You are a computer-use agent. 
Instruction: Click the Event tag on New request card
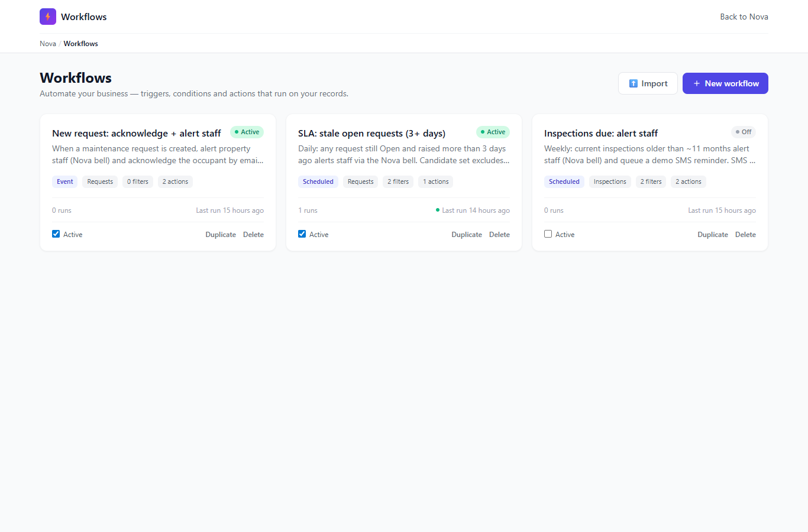(x=65, y=181)
